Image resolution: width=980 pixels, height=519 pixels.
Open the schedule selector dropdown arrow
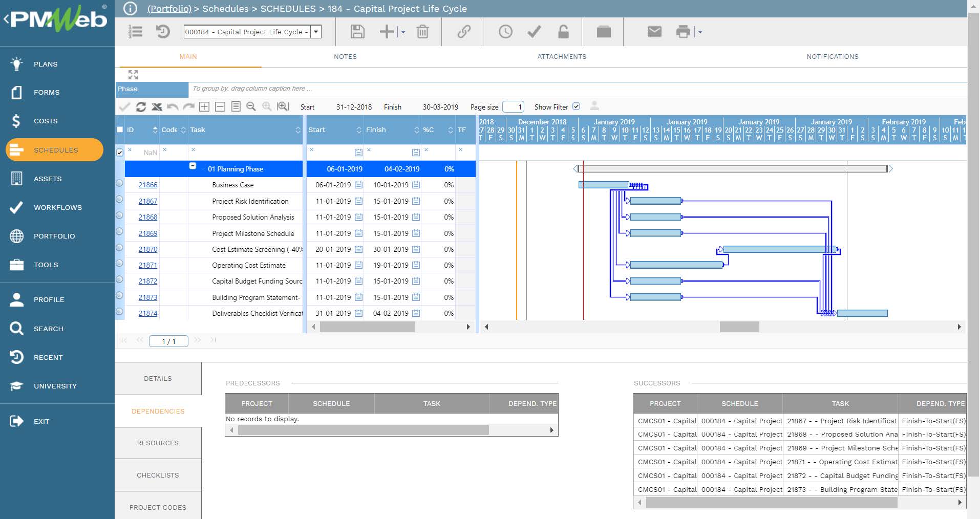click(x=316, y=32)
